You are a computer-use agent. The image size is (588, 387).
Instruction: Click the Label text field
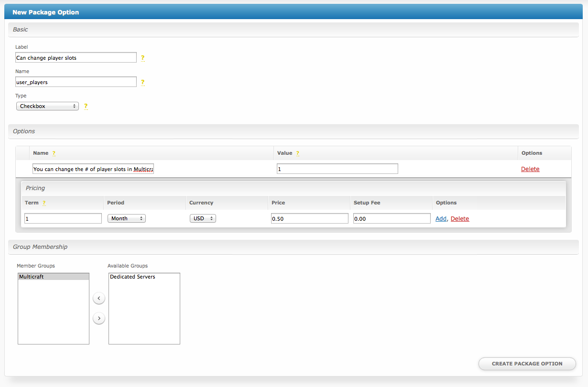pos(76,58)
